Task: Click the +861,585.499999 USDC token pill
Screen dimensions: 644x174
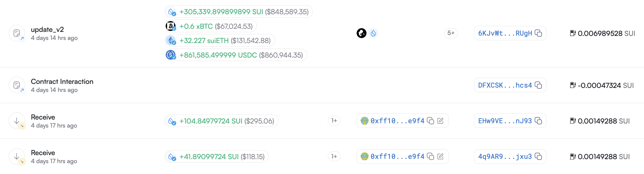Action: [236, 55]
